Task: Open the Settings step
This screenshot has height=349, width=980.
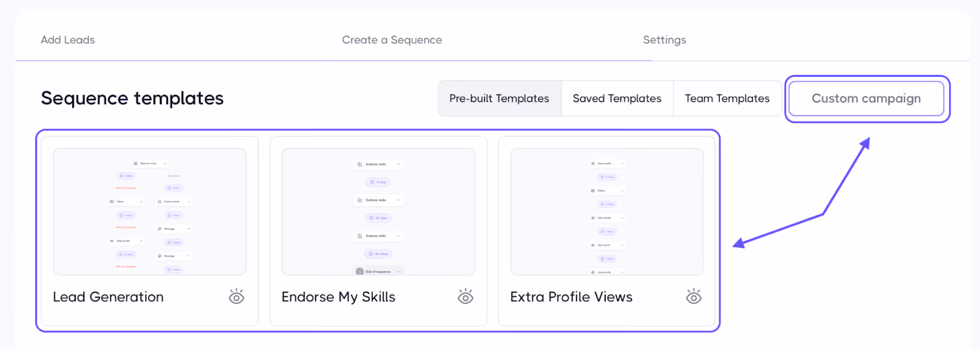Action: (x=664, y=40)
